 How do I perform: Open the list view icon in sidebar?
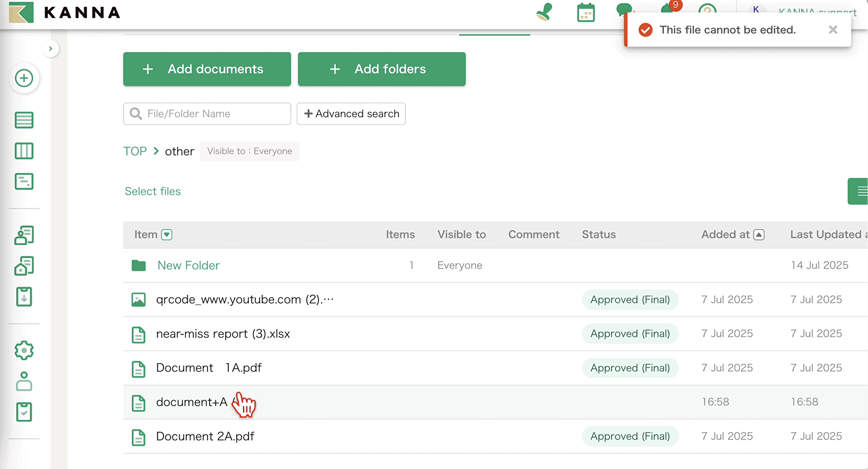[24, 120]
